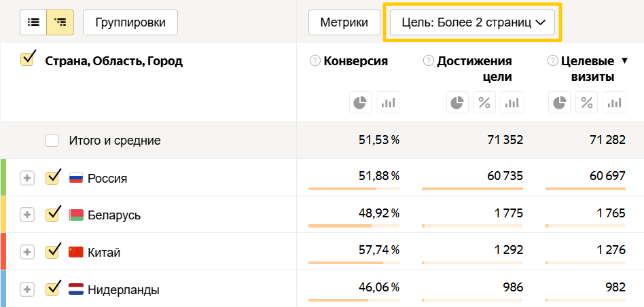The width and height of the screenshot is (644, 307).
Task: Uncheck the Китай row checkbox
Action: tap(52, 252)
